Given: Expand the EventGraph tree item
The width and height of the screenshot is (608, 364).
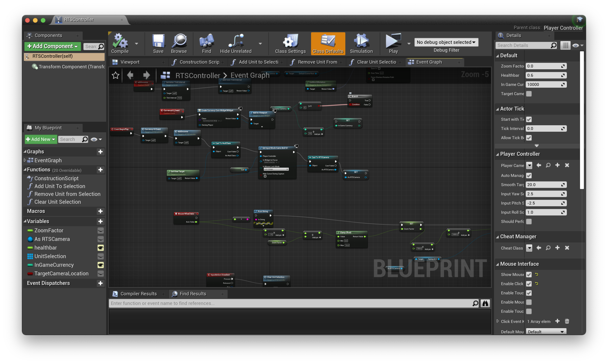Looking at the screenshot, I should 25,160.
